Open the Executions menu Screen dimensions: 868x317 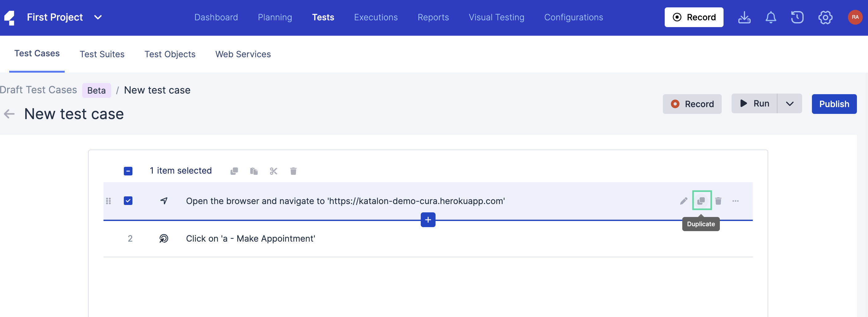[376, 17]
